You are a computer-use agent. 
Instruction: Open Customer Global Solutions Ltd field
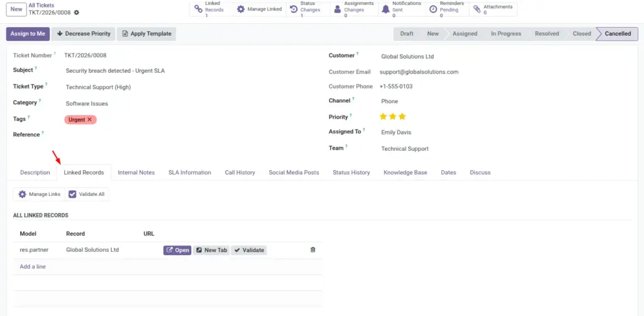point(505,57)
